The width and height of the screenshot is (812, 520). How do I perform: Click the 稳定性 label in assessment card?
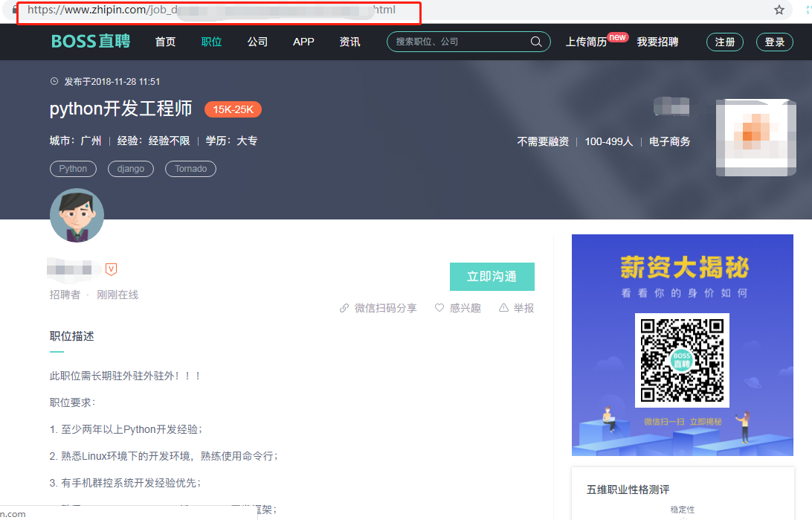683,510
